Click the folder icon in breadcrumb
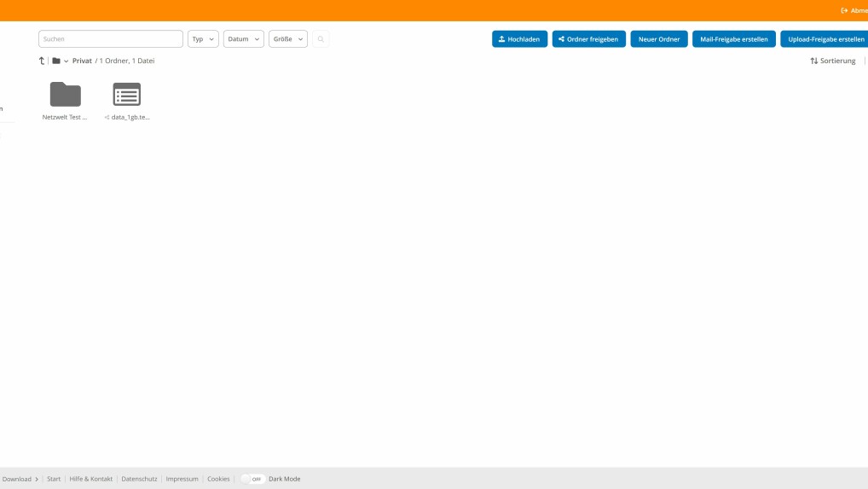The image size is (868, 489). [56, 61]
